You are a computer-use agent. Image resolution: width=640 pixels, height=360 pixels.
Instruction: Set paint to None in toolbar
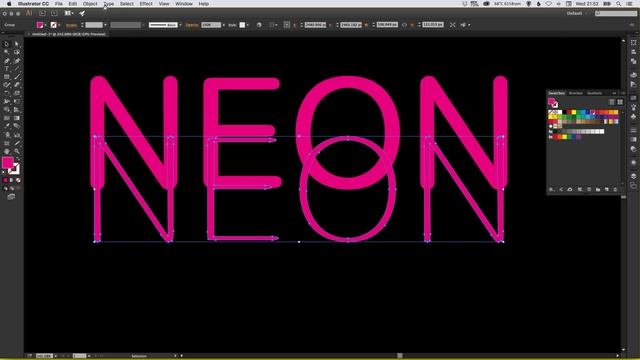(18, 180)
